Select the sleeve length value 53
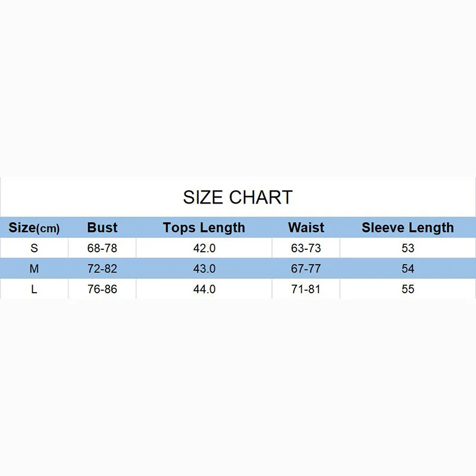476x476 pixels. pyautogui.click(x=408, y=248)
